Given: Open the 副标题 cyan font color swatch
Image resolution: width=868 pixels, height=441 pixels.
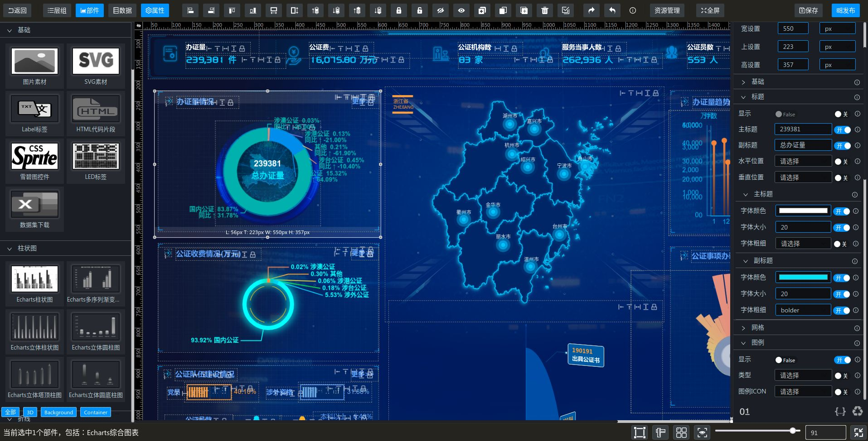Looking at the screenshot, I should click(803, 277).
